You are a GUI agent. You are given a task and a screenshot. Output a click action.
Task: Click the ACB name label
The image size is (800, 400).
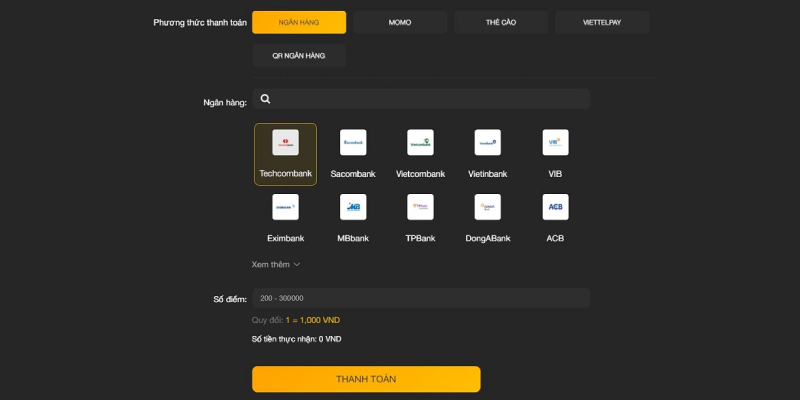tap(555, 238)
